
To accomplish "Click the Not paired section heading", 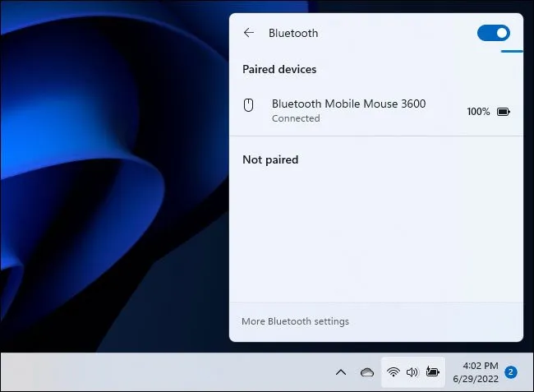I will point(270,159).
